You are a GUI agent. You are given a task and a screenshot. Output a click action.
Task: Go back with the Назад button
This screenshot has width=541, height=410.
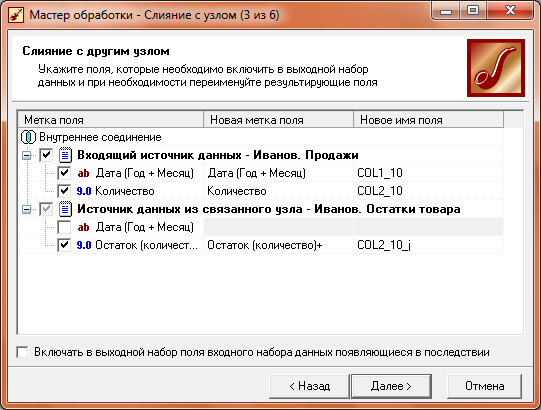tap(309, 386)
